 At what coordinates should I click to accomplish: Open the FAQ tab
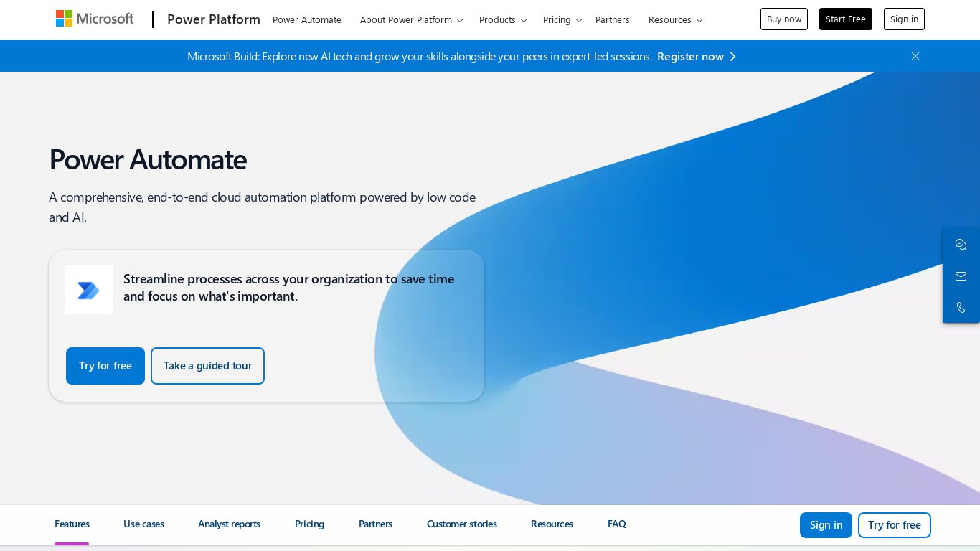pyautogui.click(x=616, y=524)
